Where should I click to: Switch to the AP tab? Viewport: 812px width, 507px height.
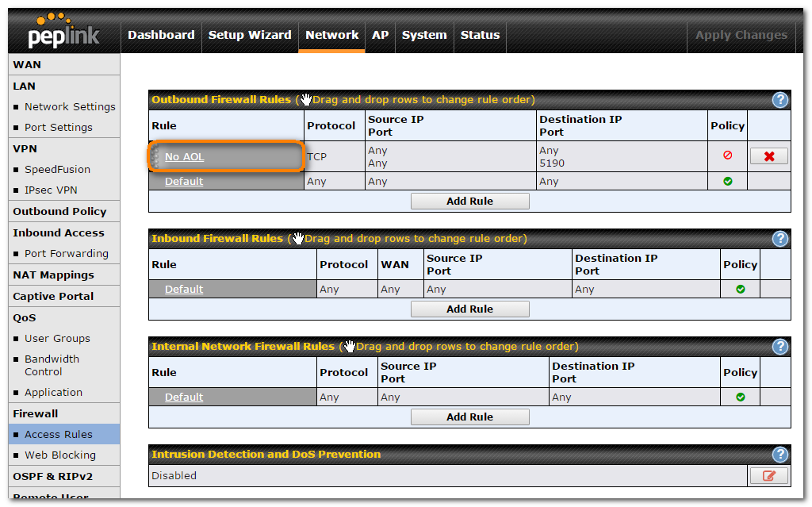(380, 35)
